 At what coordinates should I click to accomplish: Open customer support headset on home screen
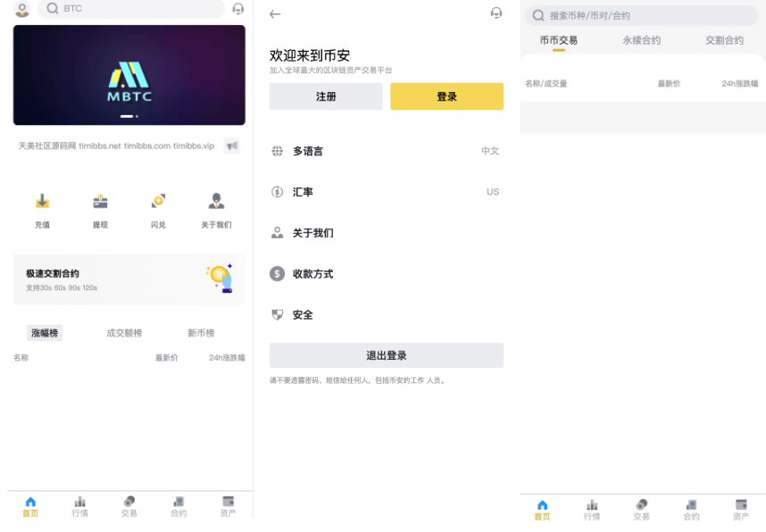pos(237,8)
